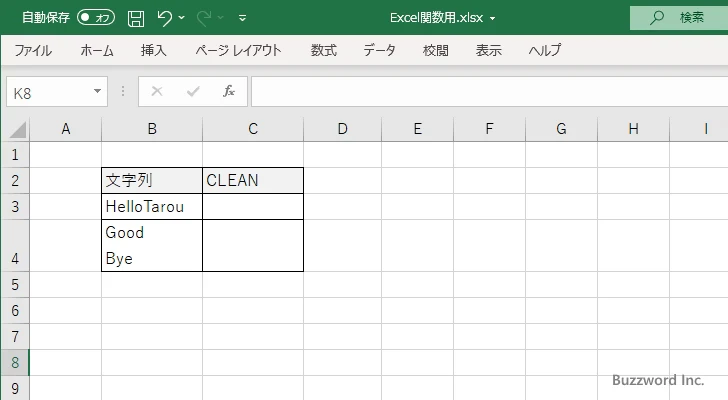Select column C header
This screenshot has height=400, width=728.
coord(253,129)
